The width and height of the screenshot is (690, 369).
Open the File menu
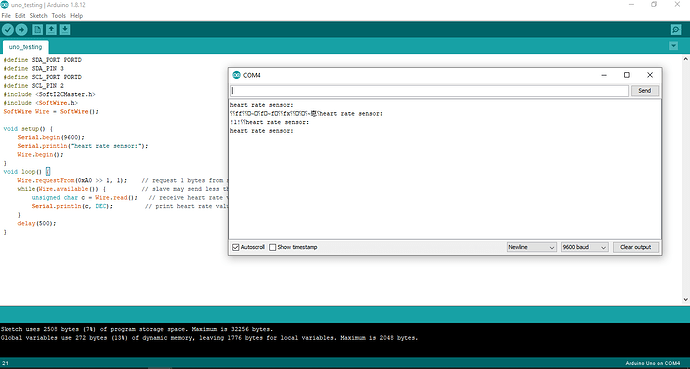click(6, 15)
